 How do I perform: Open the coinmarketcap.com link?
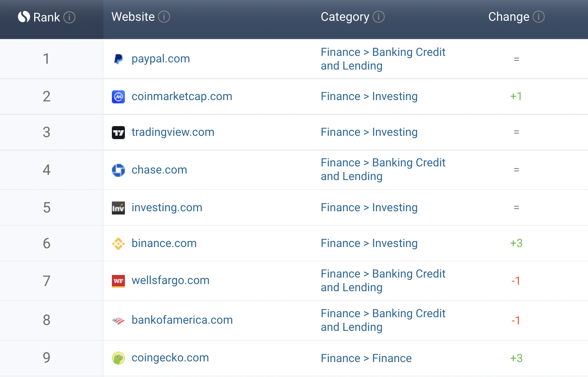tap(182, 97)
